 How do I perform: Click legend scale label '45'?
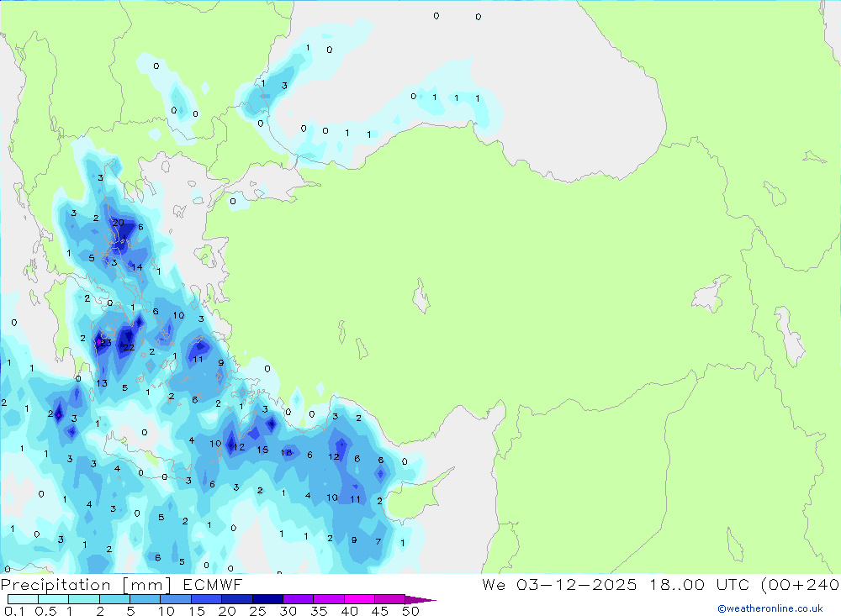(380, 611)
